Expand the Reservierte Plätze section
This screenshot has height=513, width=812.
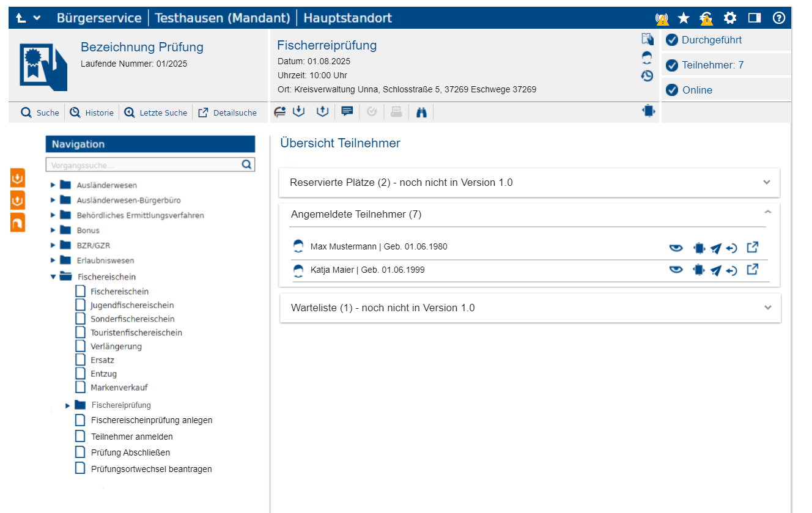point(767,182)
